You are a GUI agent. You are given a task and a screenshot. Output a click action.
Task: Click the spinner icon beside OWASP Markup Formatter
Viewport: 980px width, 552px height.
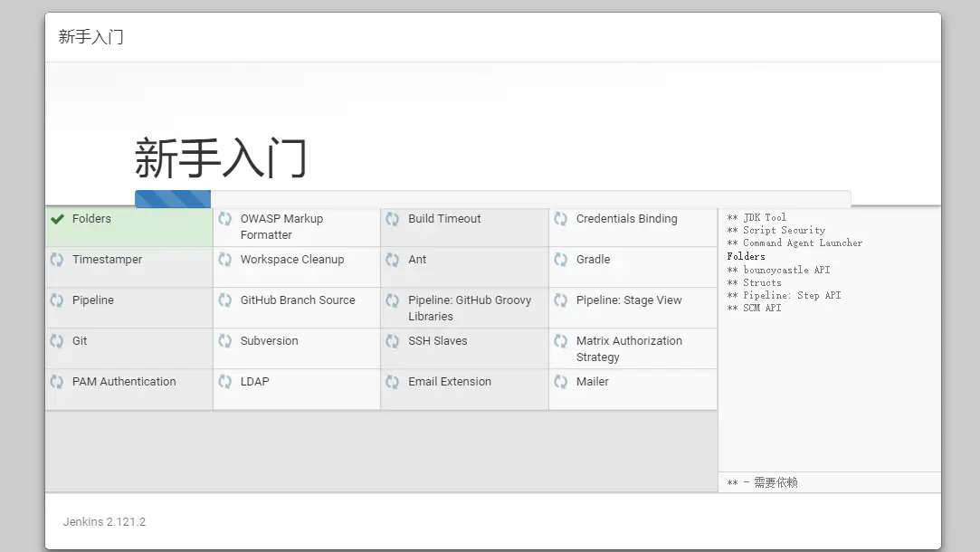coord(225,219)
